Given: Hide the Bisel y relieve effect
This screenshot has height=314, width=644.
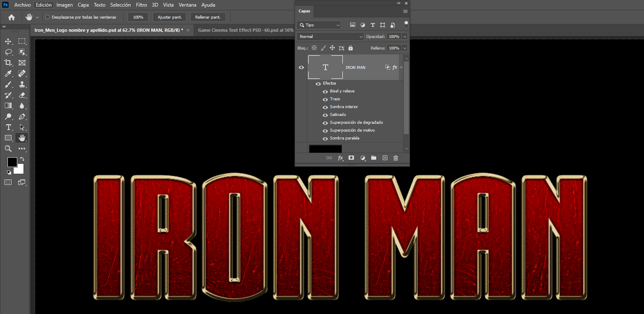Looking at the screenshot, I should [325, 91].
